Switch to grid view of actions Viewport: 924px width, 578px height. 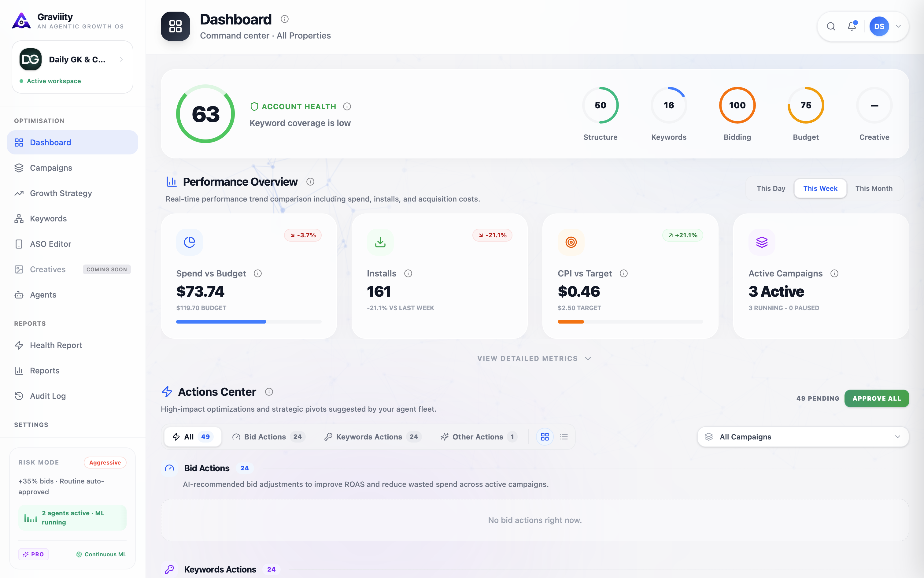click(x=545, y=437)
